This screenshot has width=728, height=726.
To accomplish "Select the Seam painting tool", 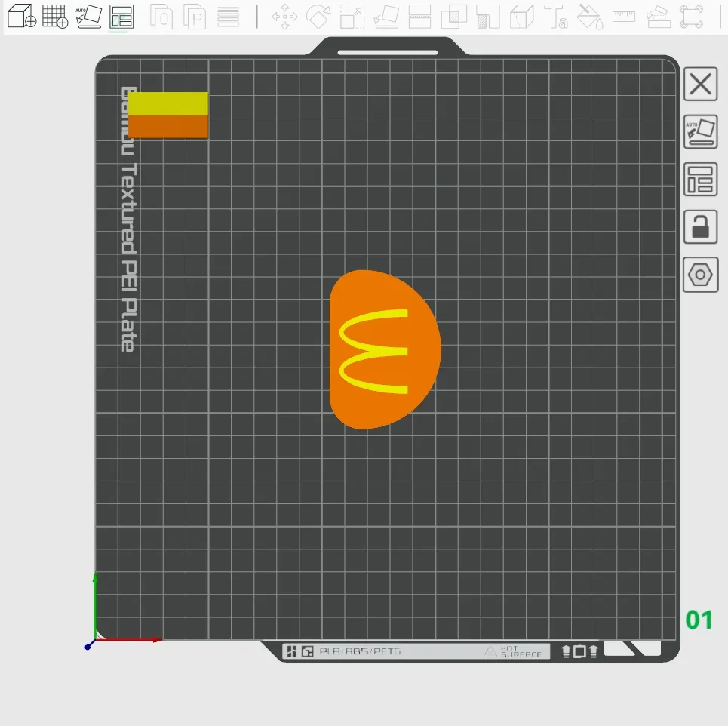I will coord(522,17).
